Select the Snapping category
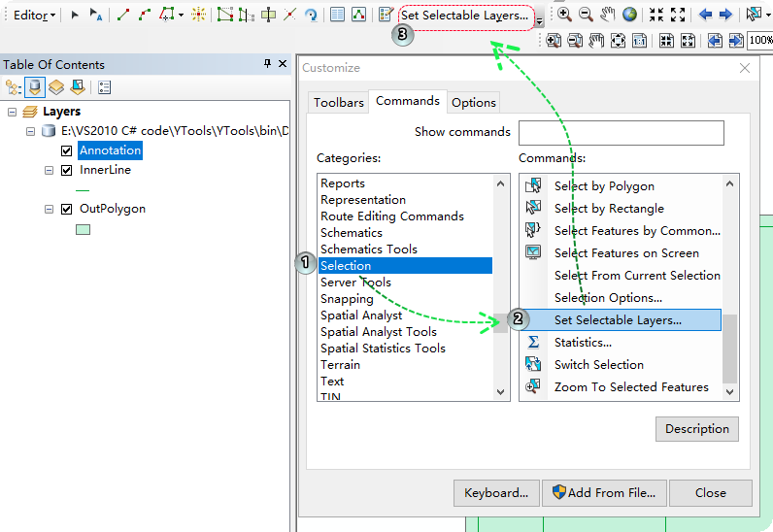 (x=405, y=299)
